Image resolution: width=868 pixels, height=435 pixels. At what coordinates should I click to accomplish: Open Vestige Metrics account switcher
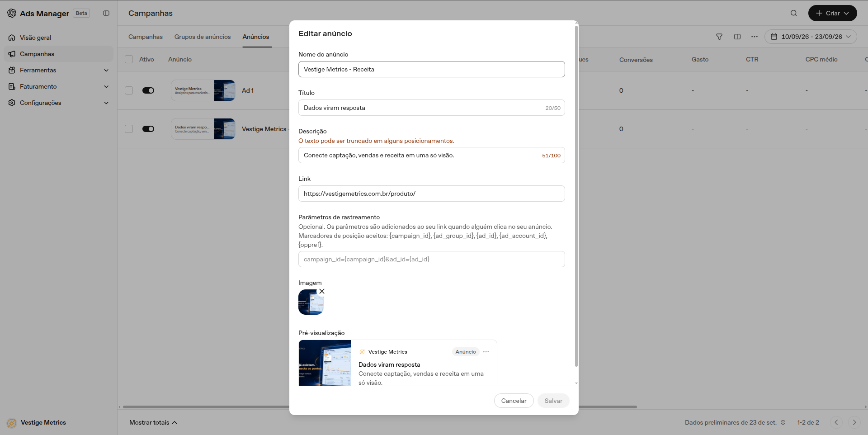pos(37,422)
